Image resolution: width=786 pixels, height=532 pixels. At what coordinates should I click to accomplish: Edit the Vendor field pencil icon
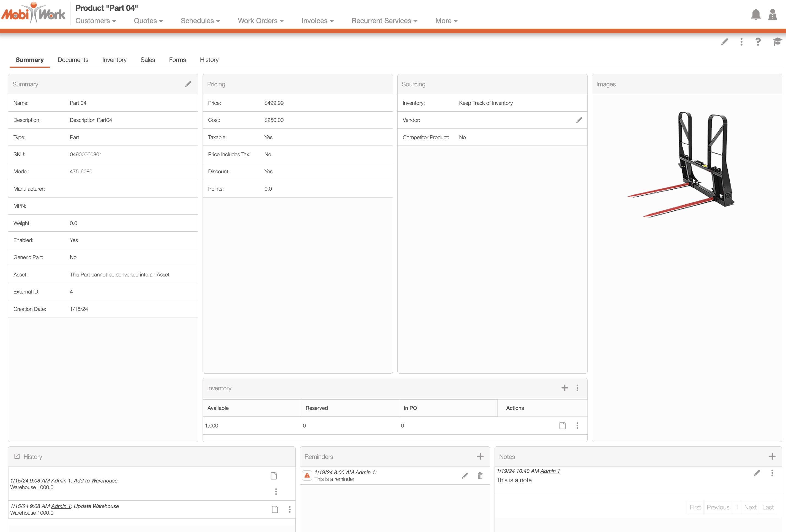[x=579, y=120]
